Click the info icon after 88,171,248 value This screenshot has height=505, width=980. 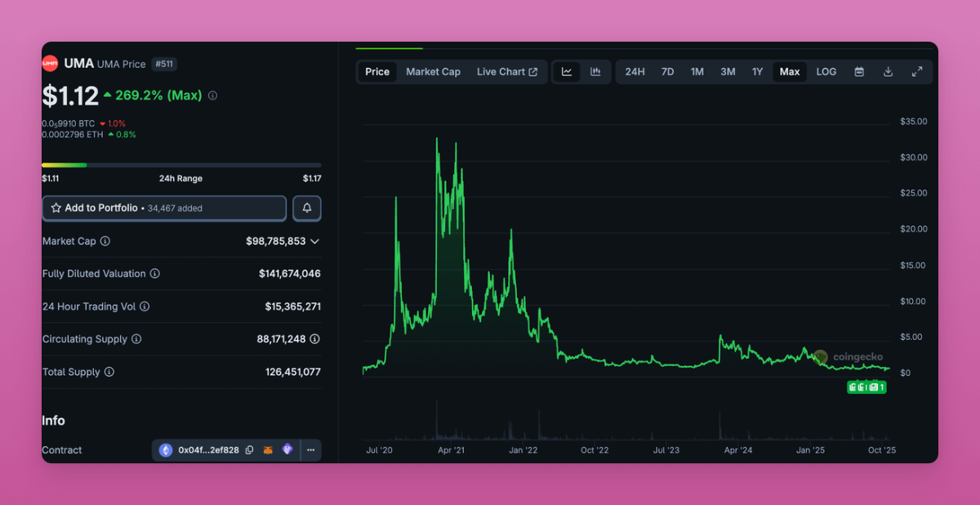click(x=315, y=339)
